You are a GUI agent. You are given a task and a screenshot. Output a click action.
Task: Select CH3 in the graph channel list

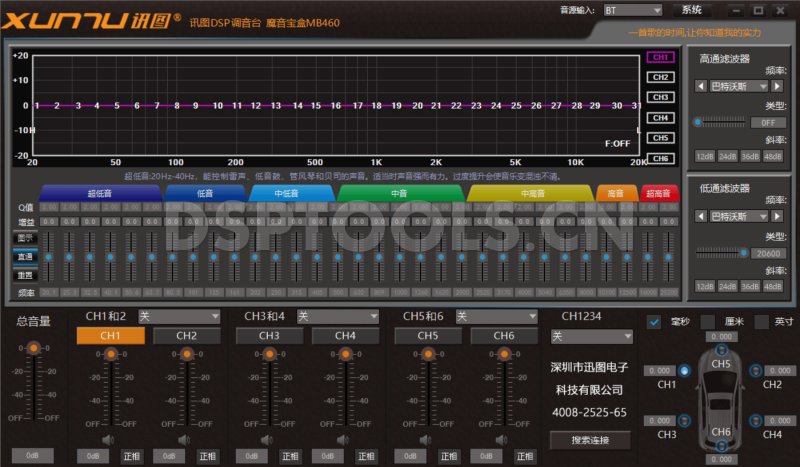660,97
